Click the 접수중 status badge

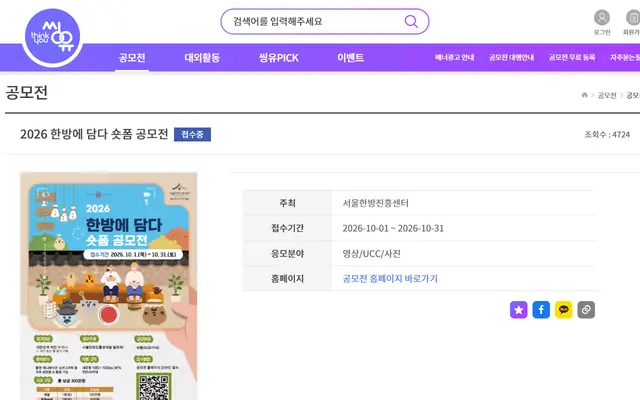pyautogui.click(x=192, y=134)
